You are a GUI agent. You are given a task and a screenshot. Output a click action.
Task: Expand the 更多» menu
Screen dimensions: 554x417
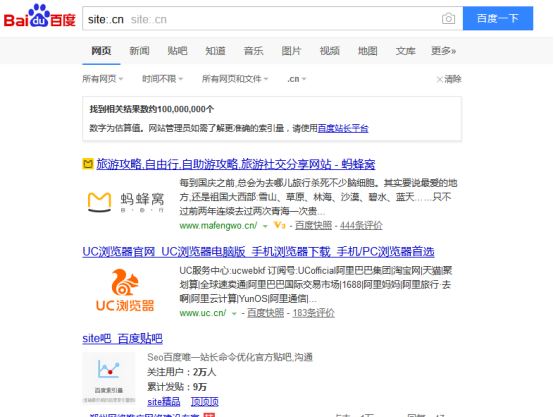(x=443, y=51)
